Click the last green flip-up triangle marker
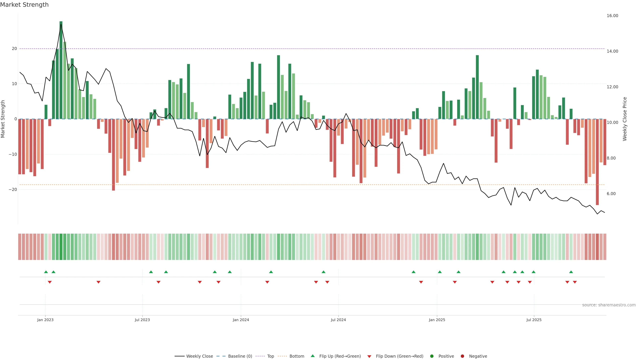 [x=571, y=272]
